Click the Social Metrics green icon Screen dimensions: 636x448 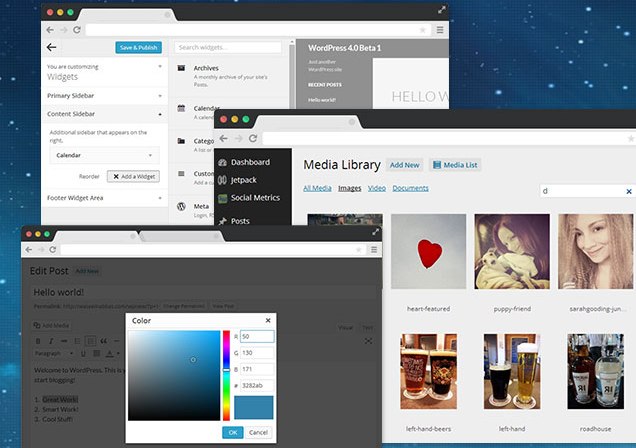tap(222, 198)
